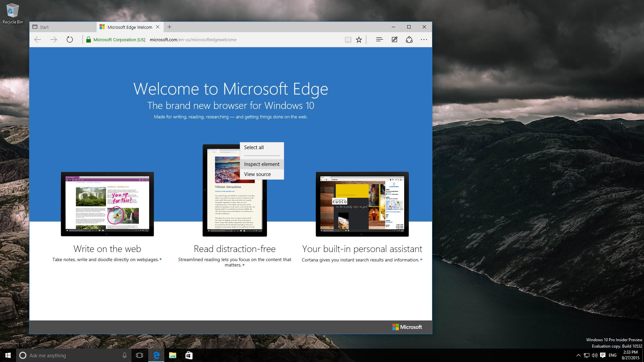Click Your built-in personal assistant heading

(x=362, y=249)
